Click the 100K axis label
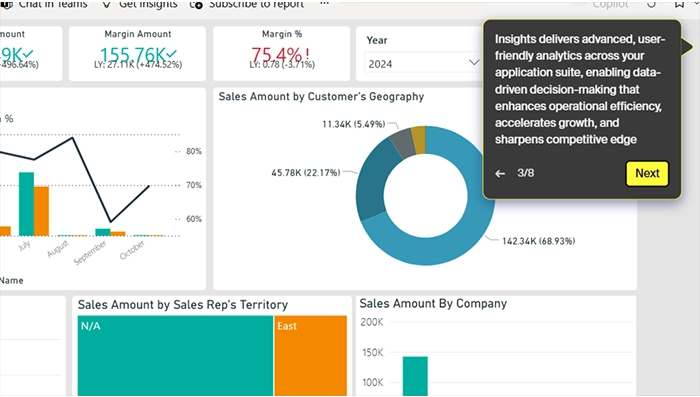This screenshot has width=700, height=397. 372,382
